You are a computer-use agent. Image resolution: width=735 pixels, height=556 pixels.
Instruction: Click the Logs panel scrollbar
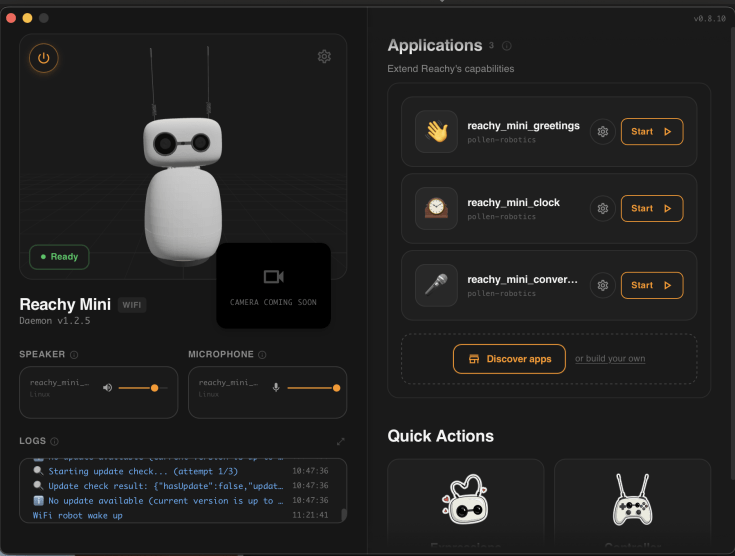coord(344,514)
